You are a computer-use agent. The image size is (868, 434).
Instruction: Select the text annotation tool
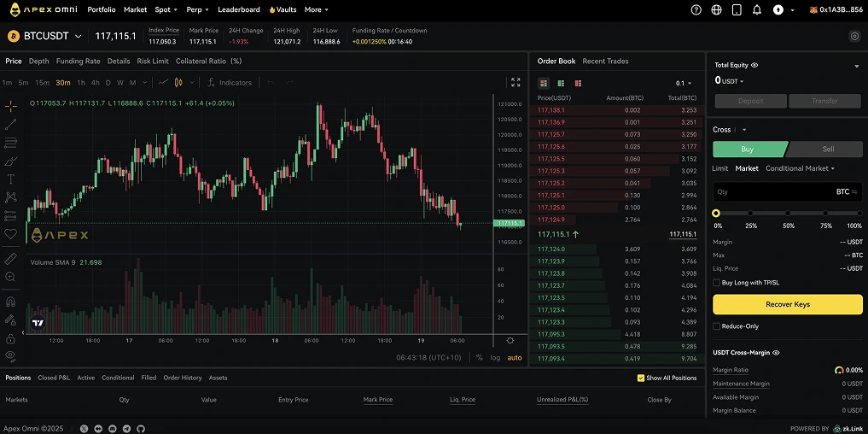pyautogui.click(x=10, y=179)
